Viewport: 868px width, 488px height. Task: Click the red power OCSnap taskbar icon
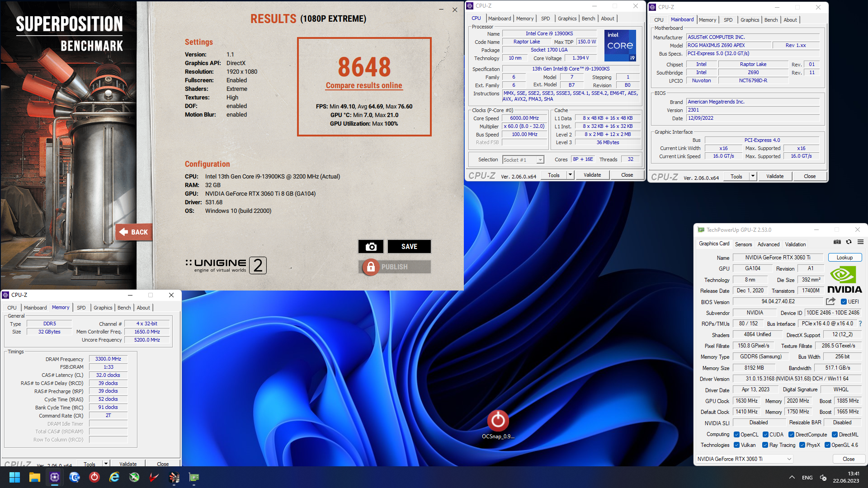pyautogui.click(x=94, y=477)
